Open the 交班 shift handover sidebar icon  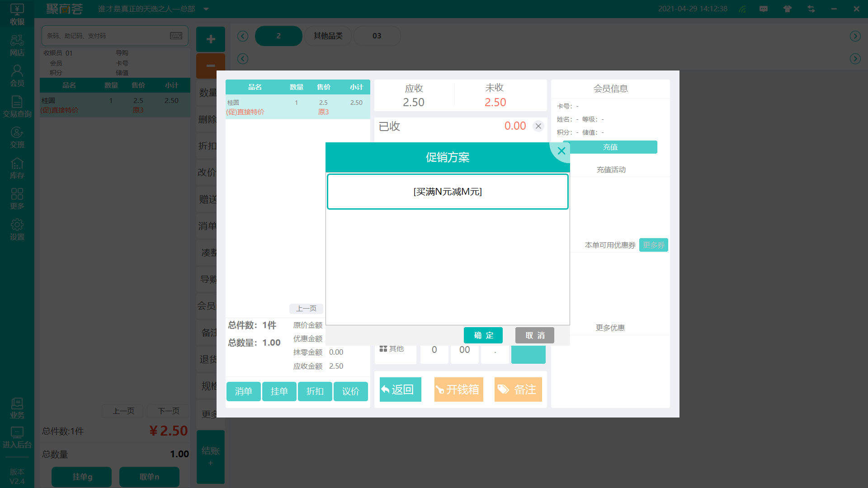(17, 137)
